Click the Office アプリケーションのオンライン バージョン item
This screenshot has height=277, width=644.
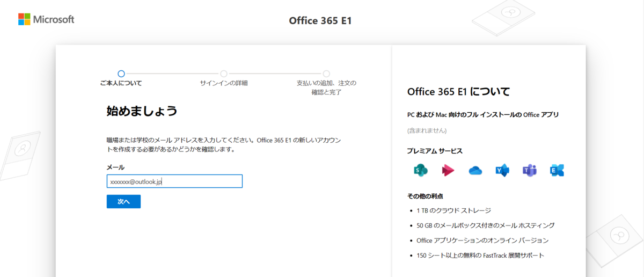pos(482,240)
